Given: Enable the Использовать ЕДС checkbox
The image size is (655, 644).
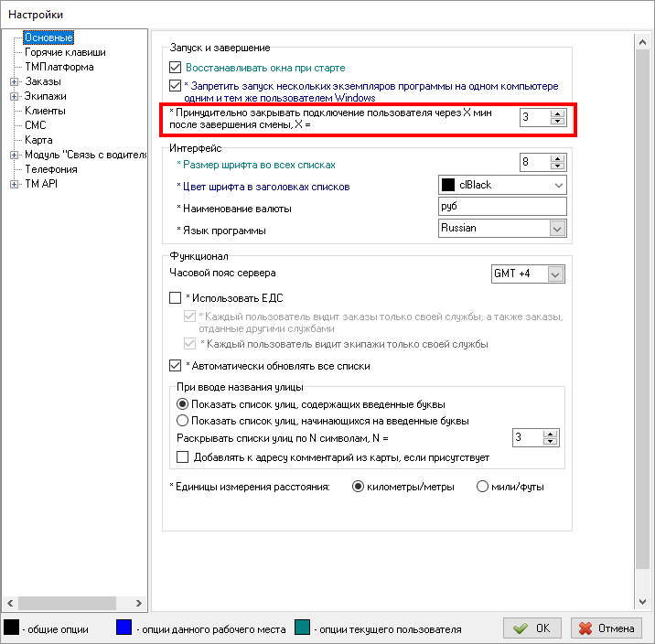Looking at the screenshot, I should [175, 298].
